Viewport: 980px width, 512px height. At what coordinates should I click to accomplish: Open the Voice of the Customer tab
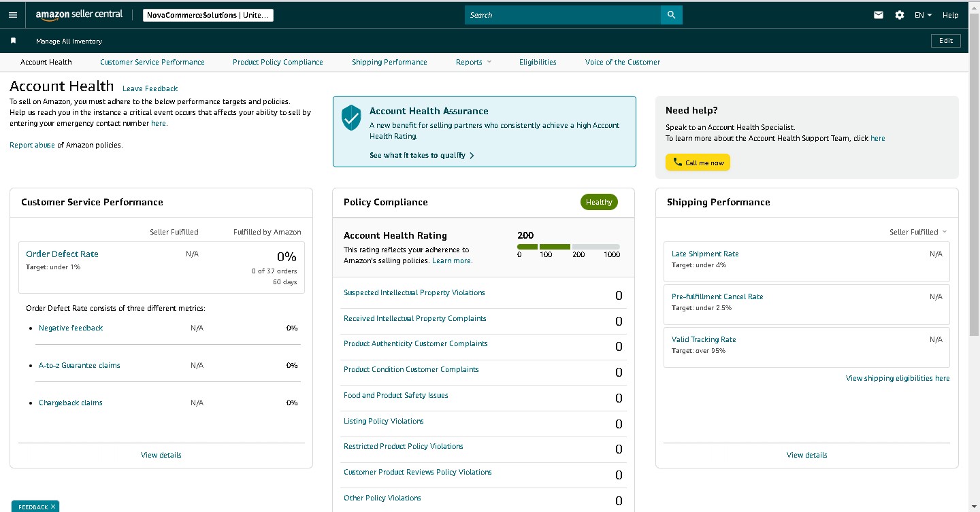pos(623,62)
